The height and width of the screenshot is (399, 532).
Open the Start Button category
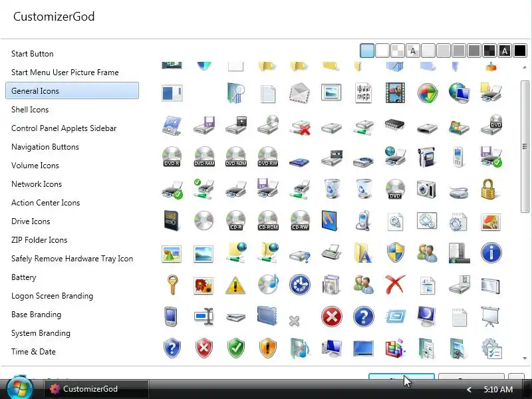[32, 54]
